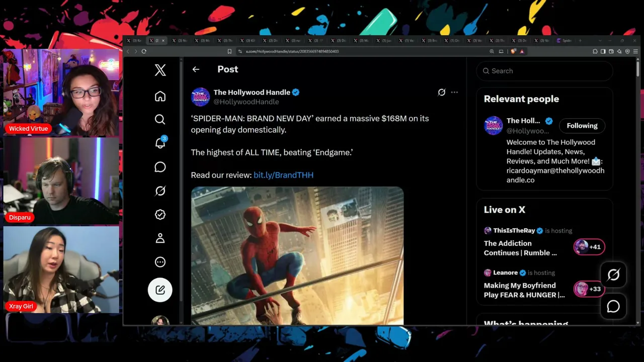Open the Leo AI sparkle icon
Image resolution: width=644 pixels, height=362 pixels.
[619, 51]
